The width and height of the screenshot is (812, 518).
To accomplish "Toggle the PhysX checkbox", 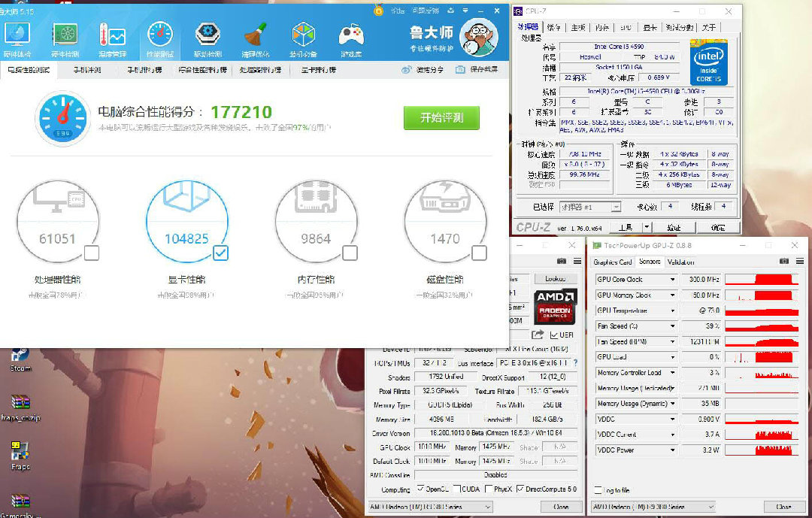I will 489,489.
